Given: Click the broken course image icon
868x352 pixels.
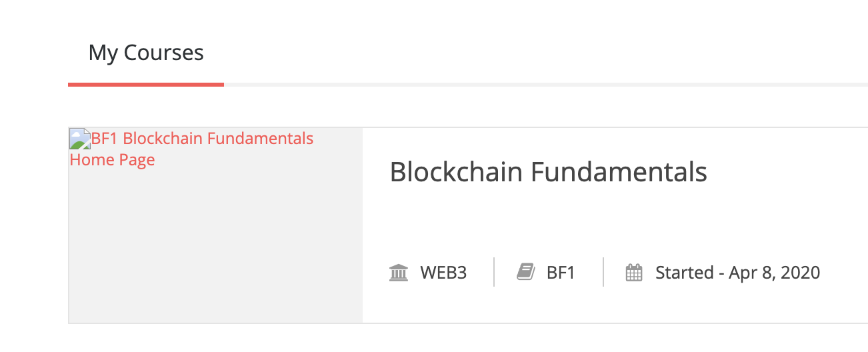Looking at the screenshot, I should [x=80, y=139].
